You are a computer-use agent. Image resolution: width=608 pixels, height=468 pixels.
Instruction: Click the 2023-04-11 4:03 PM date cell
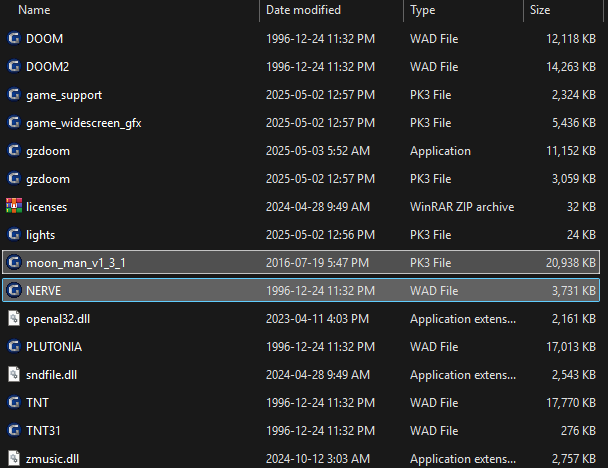317,319
